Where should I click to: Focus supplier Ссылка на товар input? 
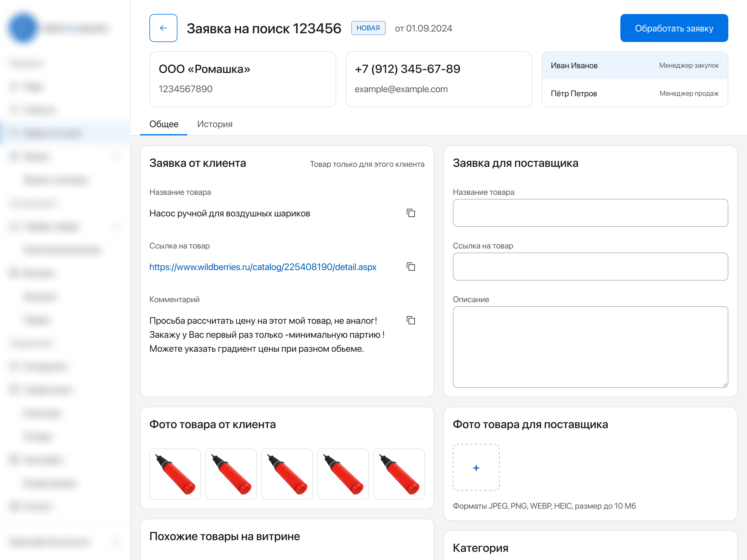590,267
